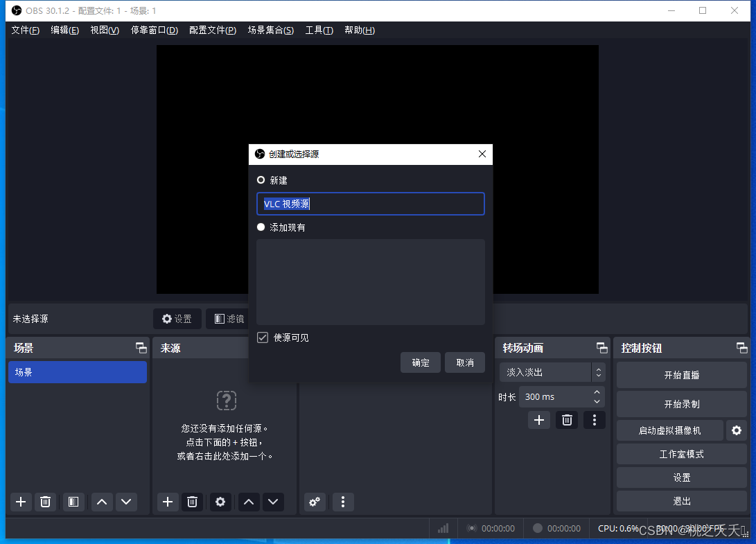Viewport: 756px width, 544px height.
Task: Increase transition duration with up stepper
Action: (x=597, y=392)
